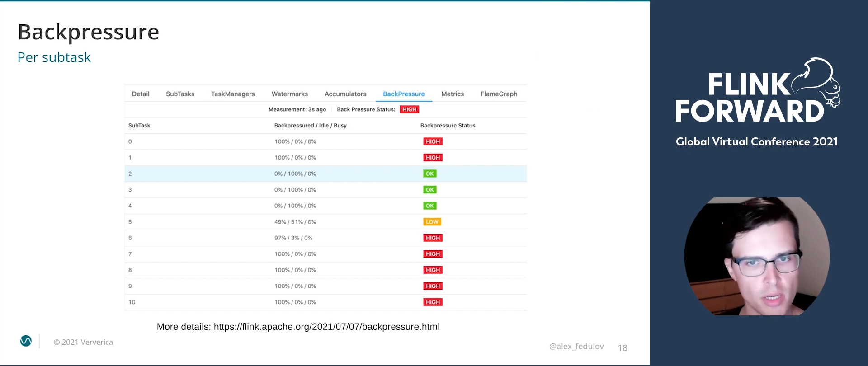Click the HIGH status badge for subtask 8
Viewport: 868px width, 366px height.
click(x=433, y=270)
